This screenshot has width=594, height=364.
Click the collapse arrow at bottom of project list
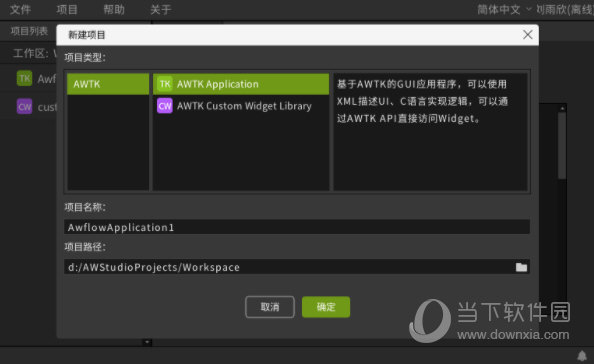[147, 342]
